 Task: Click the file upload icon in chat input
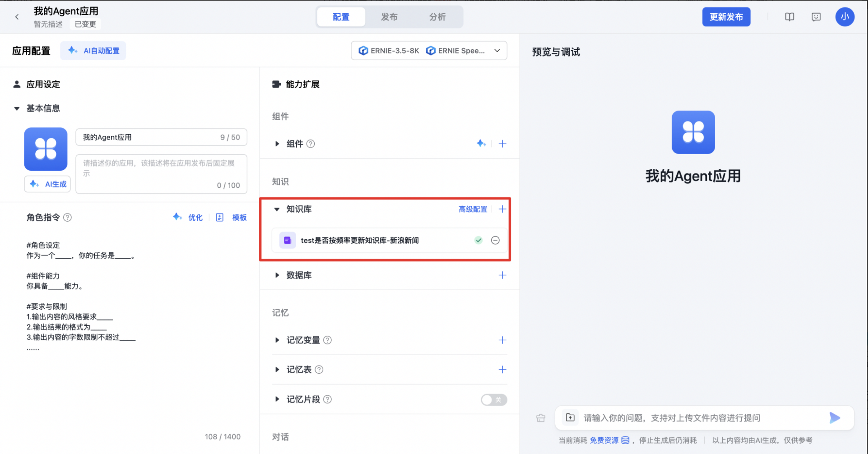[x=570, y=418]
